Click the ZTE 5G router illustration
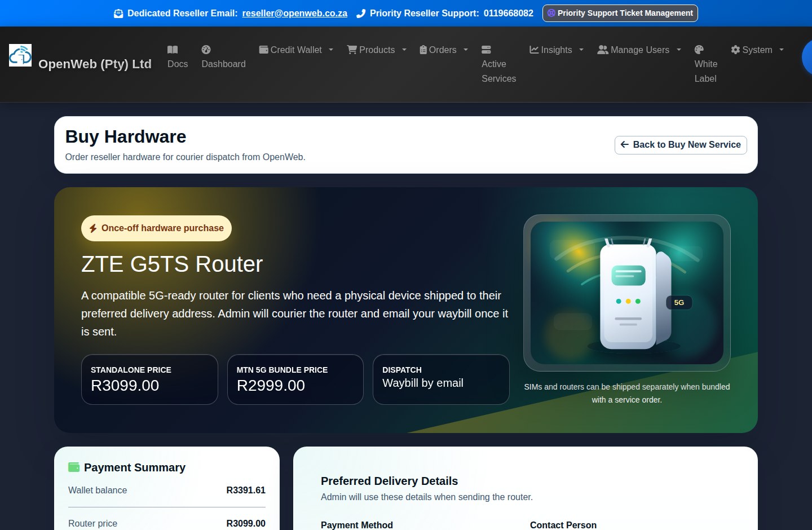This screenshot has width=812, height=530. [627, 293]
